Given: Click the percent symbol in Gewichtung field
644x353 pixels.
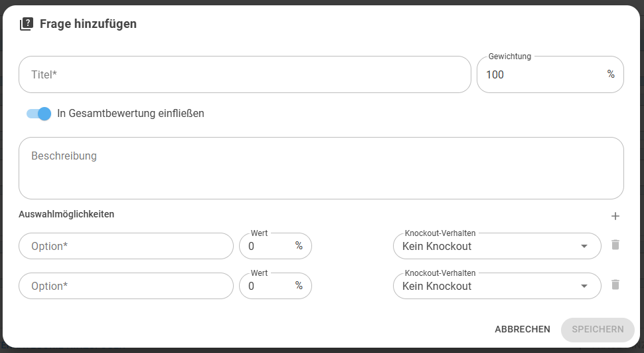Looking at the screenshot, I should (611, 74).
